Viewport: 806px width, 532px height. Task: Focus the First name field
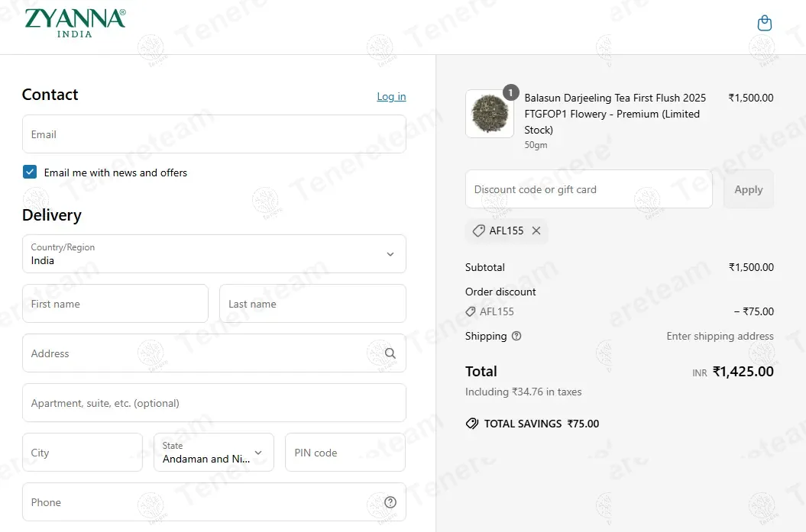click(115, 304)
